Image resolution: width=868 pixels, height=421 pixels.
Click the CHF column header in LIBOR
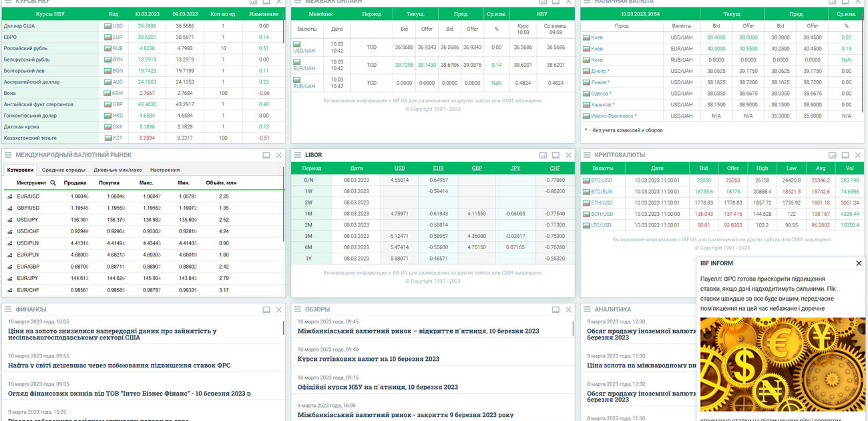(555, 168)
